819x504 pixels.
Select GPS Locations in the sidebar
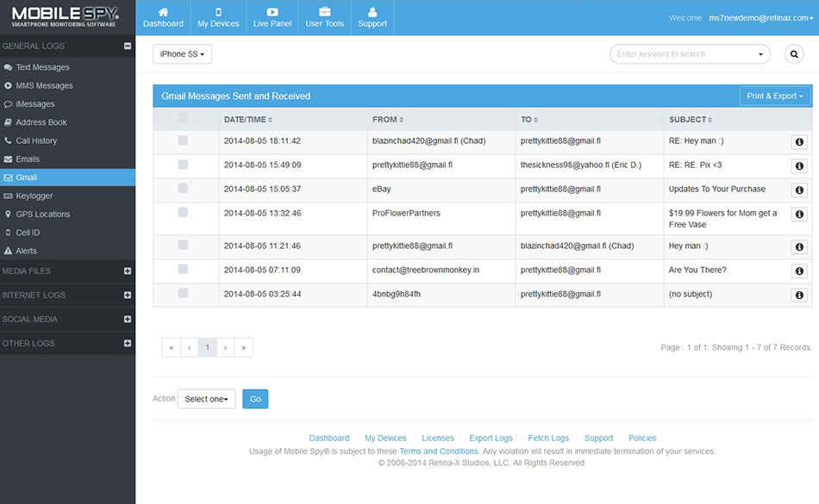42,214
